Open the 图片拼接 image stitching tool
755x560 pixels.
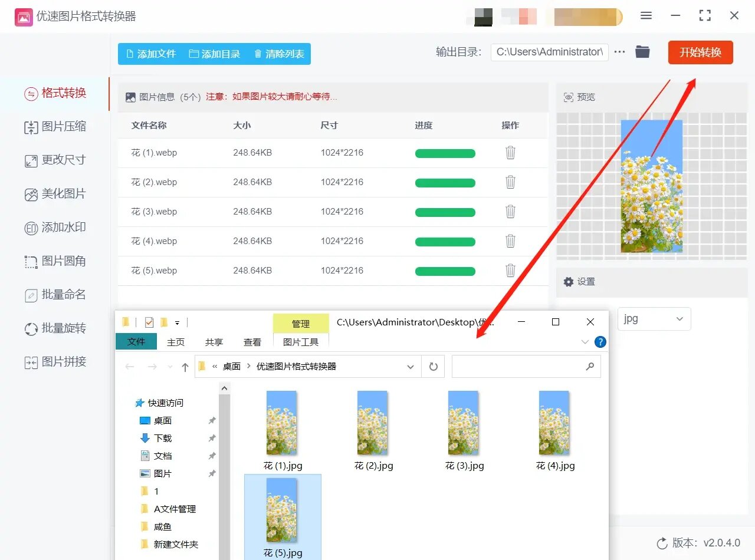(x=56, y=362)
